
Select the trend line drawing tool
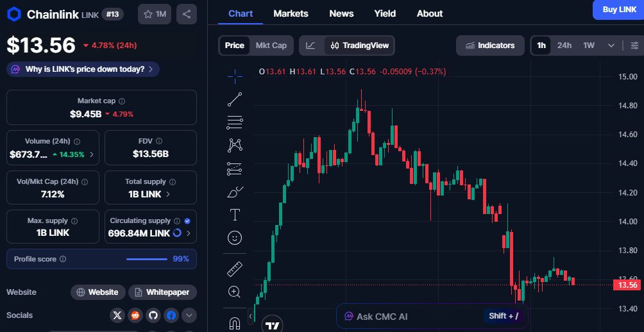(x=235, y=99)
